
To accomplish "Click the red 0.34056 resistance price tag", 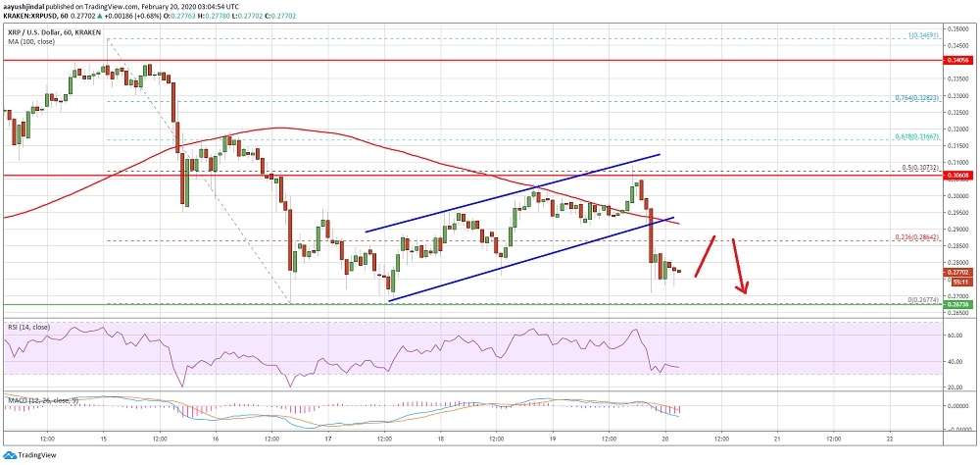I will point(957,60).
